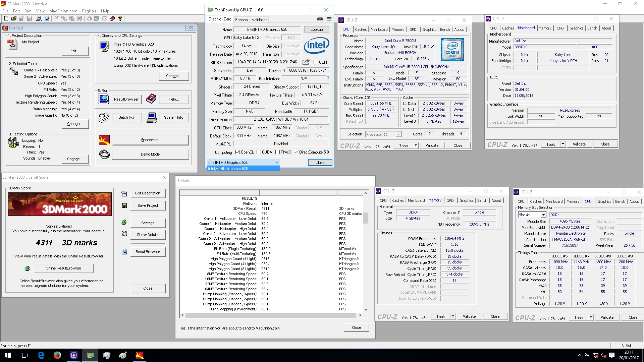Click the scroll down arrow in Details list
This screenshot has width=644, height=362.
(x=366, y=309)
